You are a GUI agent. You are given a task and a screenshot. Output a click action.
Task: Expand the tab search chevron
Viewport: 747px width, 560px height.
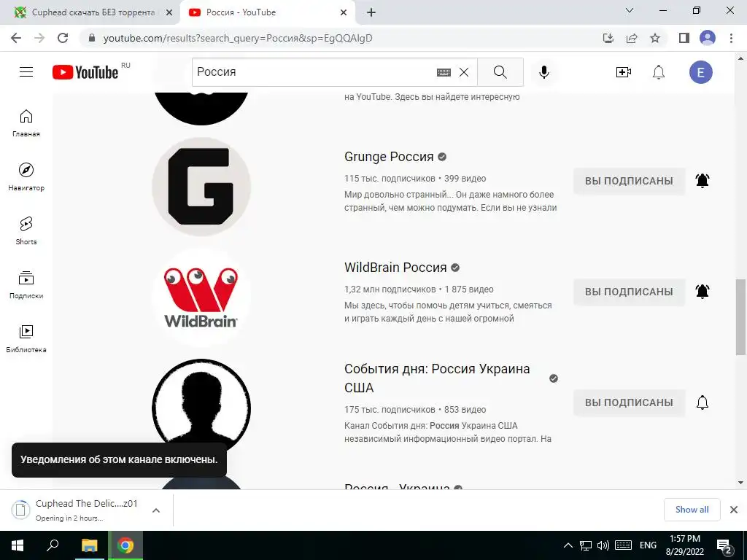coord(630,10)
